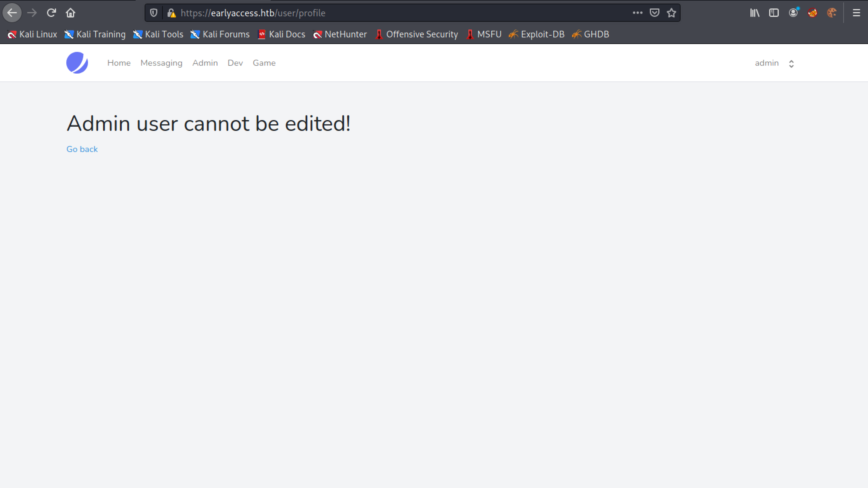Open the Kali Forums bookmark
Viewport: 868px width, 488px height.
[220, 34]
